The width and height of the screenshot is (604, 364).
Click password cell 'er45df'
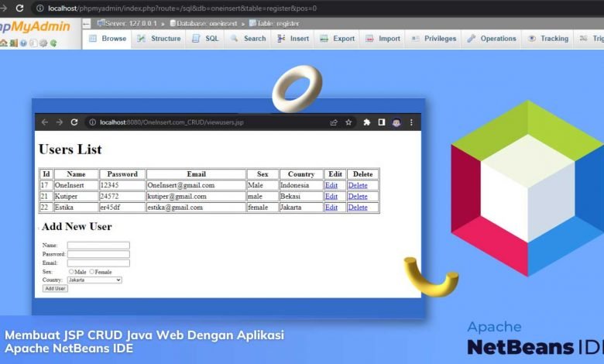tap(122, 208)
